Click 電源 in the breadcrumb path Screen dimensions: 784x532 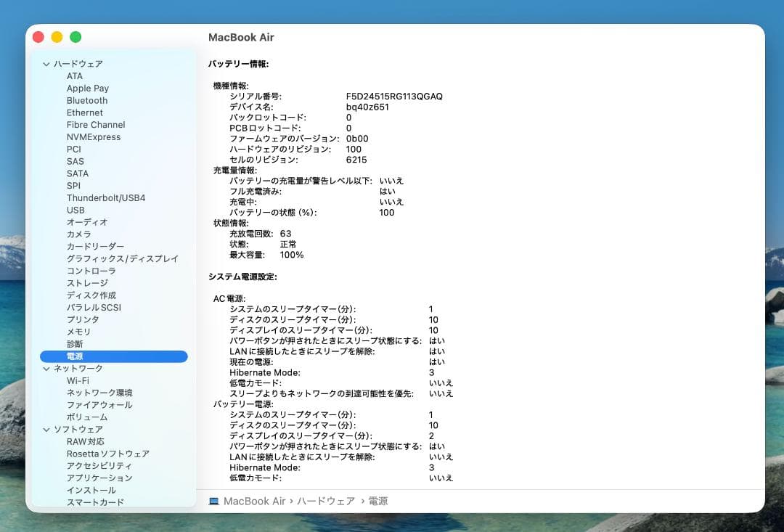point(377,501)
